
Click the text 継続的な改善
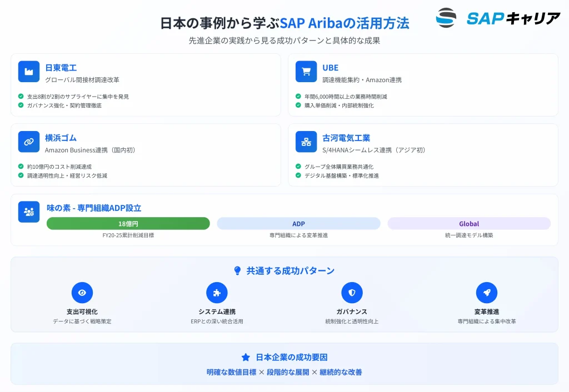(x=341, y=373)
